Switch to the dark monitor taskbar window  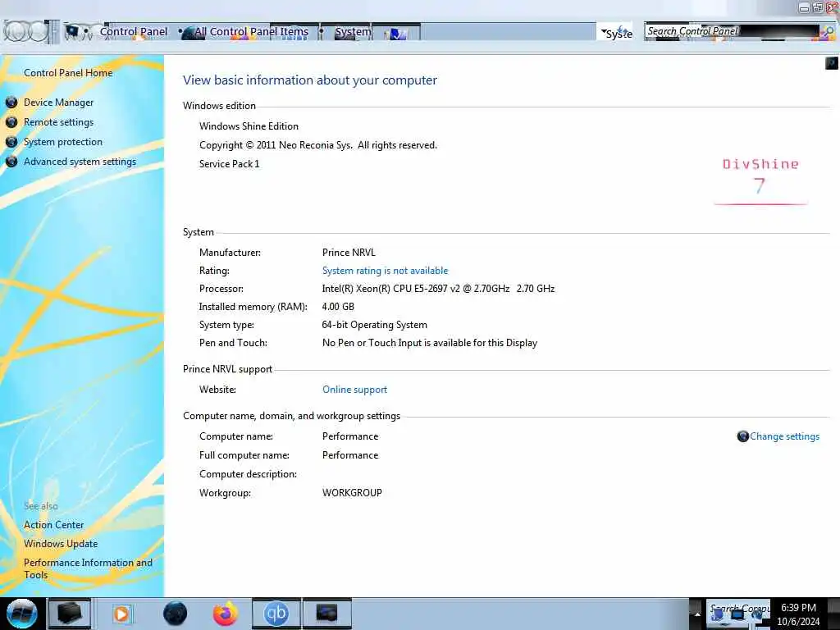(326, 614)
